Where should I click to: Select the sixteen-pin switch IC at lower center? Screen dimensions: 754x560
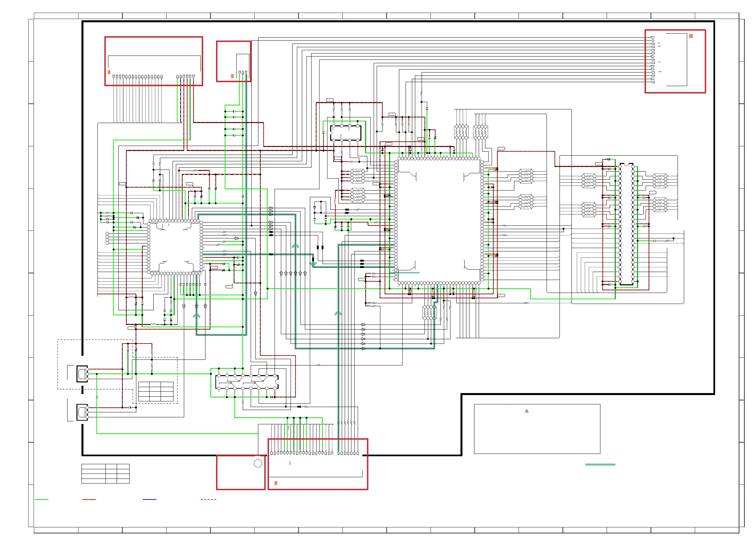pos(247,382)
